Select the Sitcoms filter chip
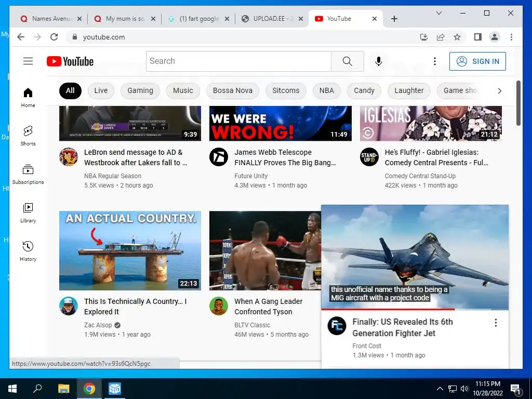 286,90
